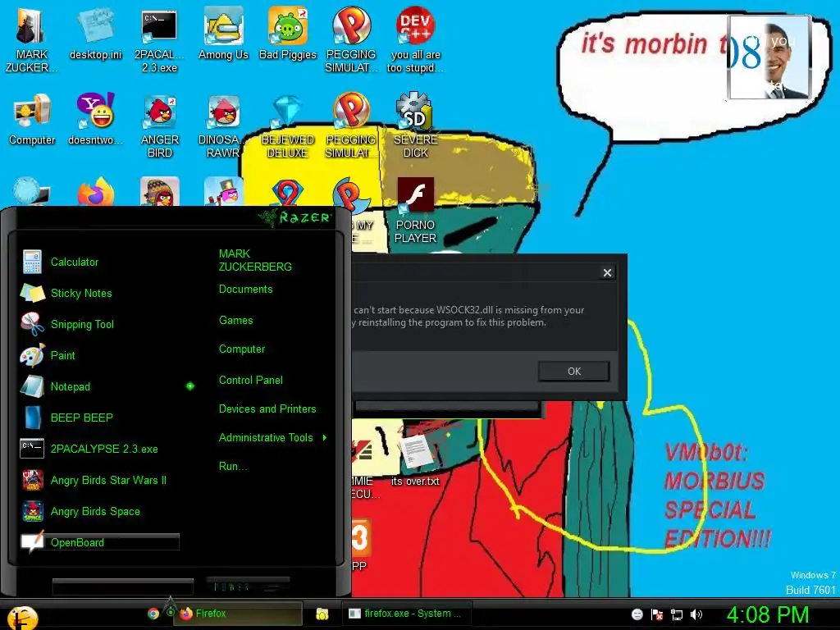Open ANGER BIRD desktop shortcut
Screen dimensions: 840x630
point(159,125)
